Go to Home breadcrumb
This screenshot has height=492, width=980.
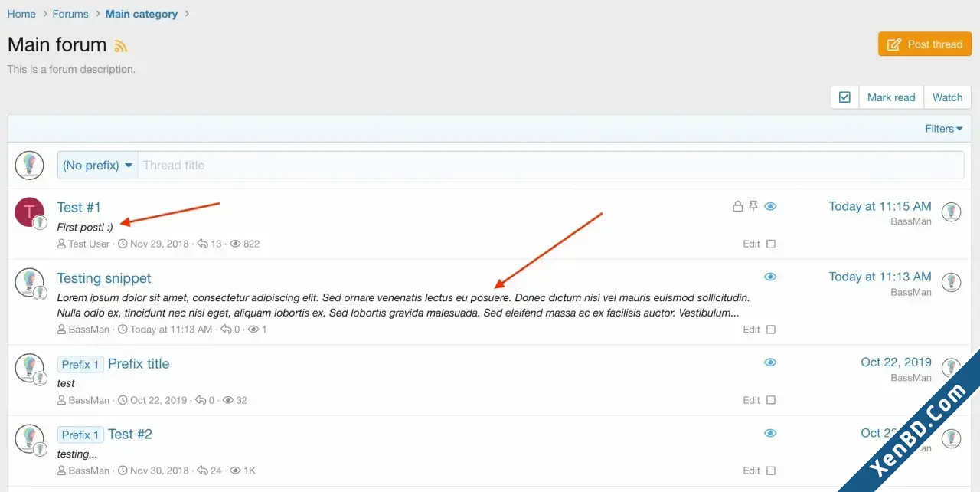click(x=21, y=14)
